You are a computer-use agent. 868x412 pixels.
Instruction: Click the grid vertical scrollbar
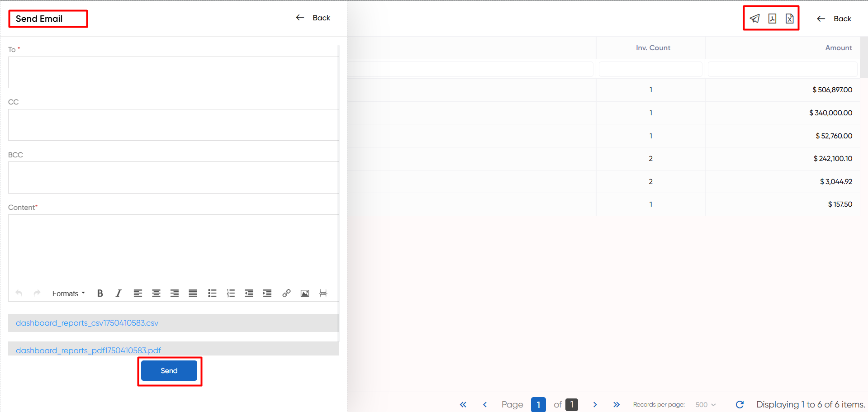[864, 57]
